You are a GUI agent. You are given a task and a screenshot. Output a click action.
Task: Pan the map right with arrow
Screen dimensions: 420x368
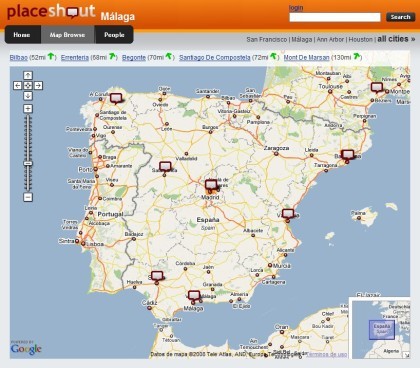[39, 85]
